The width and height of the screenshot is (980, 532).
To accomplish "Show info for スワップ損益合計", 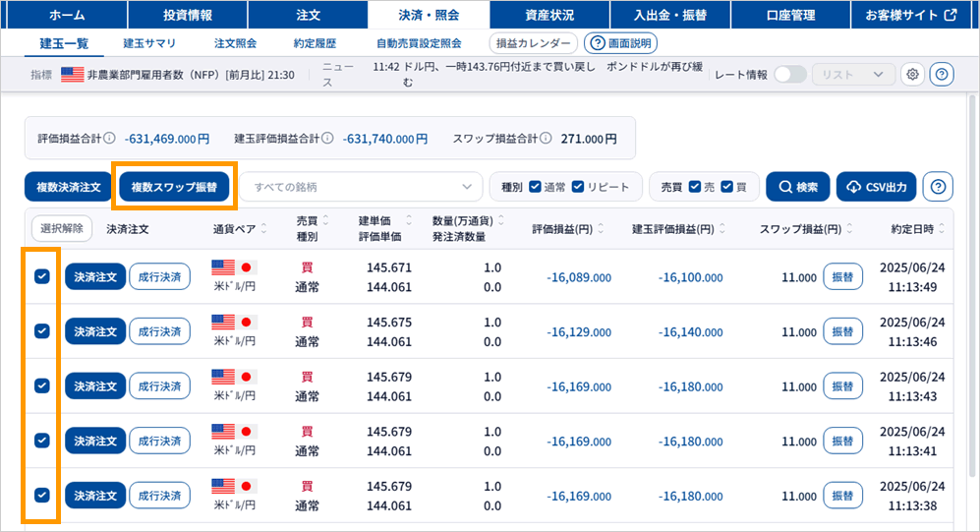I will coord(546,138).
